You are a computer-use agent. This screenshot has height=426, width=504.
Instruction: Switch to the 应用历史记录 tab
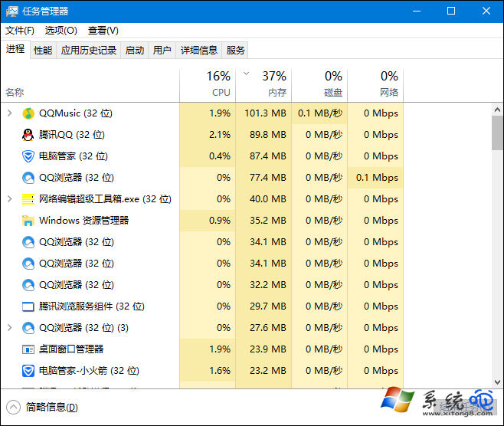[x=89, y=51]
